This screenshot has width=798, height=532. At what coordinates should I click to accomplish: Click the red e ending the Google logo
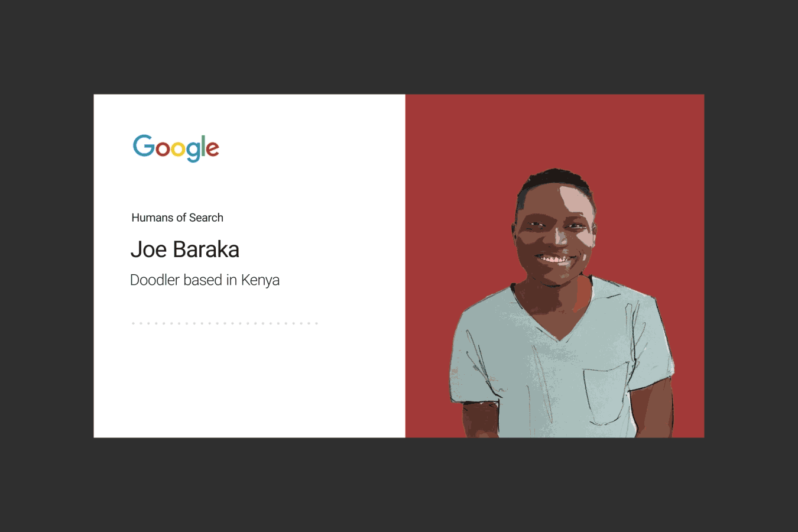click(212, 150)
